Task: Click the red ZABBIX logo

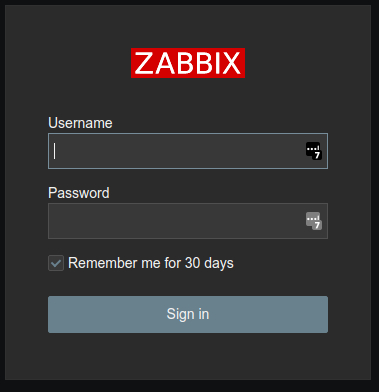Action: pyautogui.click(x=188, y=63)
